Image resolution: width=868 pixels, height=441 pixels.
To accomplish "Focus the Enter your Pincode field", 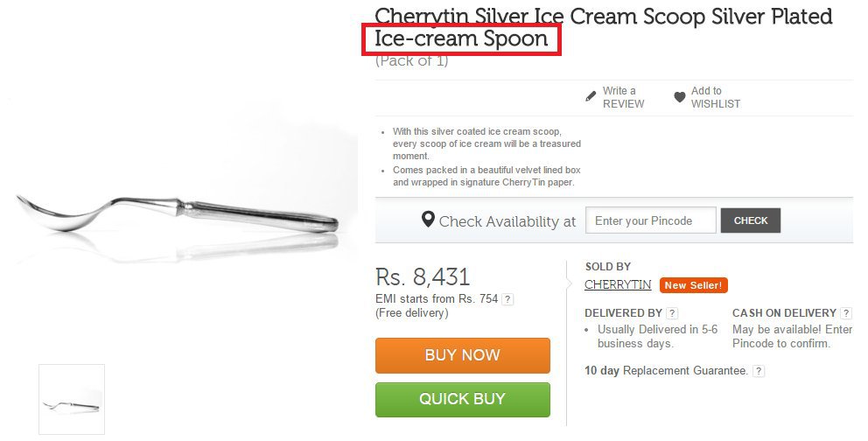I will pyautogui.click(x=651, y=220).
